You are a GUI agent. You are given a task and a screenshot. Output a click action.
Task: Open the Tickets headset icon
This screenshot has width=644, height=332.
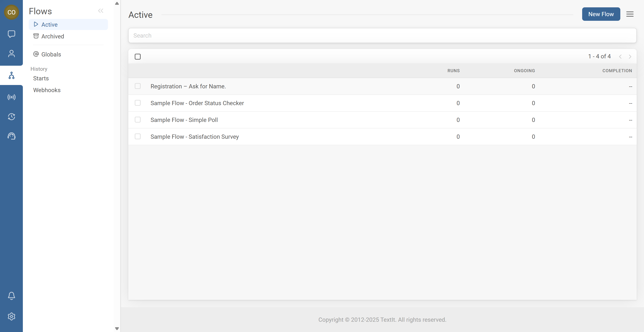tap(11, 136)
